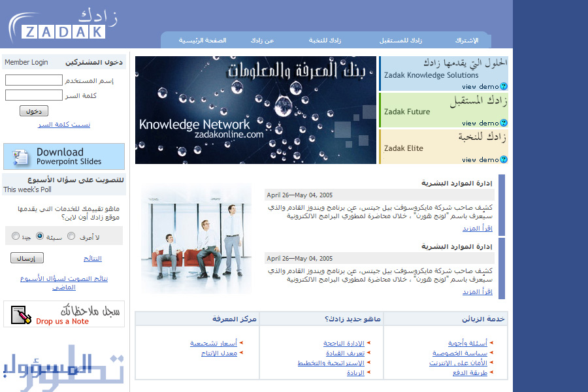The width and height of the screenshot is (588, 392).
Task: Click the Member Login heading
Action: (26, 62)
